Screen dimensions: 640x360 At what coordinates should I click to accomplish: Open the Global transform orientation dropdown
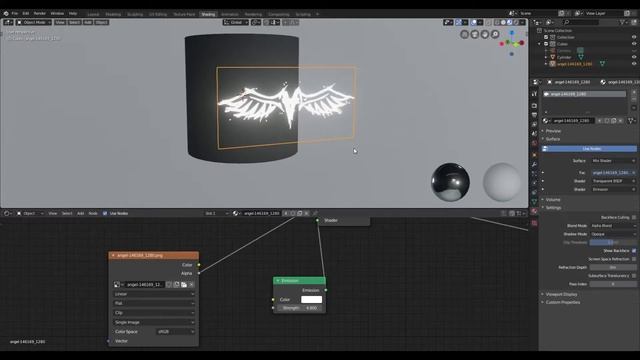[x=236, y=22]
